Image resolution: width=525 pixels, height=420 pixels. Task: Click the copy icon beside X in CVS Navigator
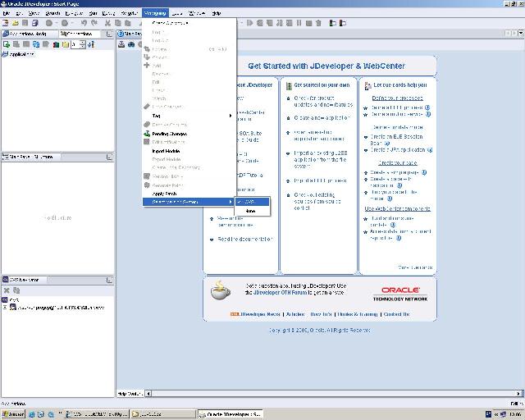(16, 290)
